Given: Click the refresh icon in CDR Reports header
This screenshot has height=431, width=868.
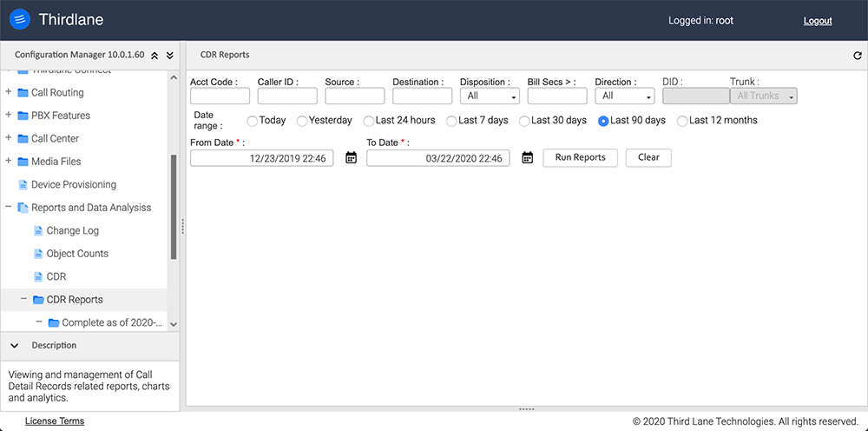Looking at the screenshot, I should (858, 56).
